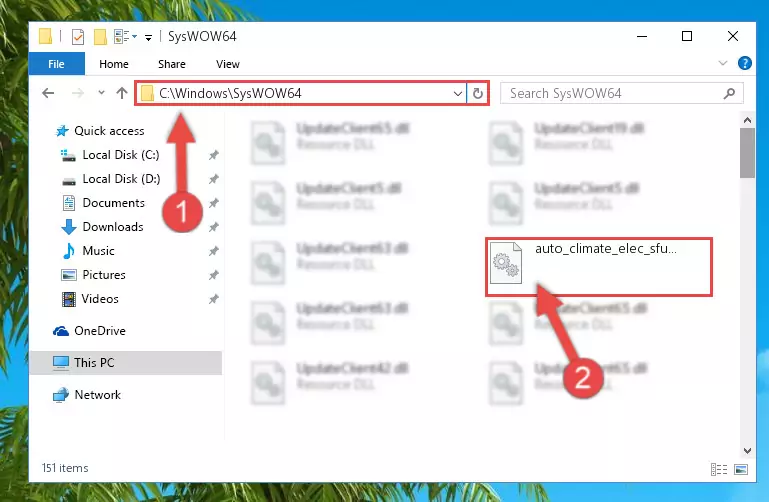Switch to large icons view layout
Screen dimensions: 769x502
741,469
